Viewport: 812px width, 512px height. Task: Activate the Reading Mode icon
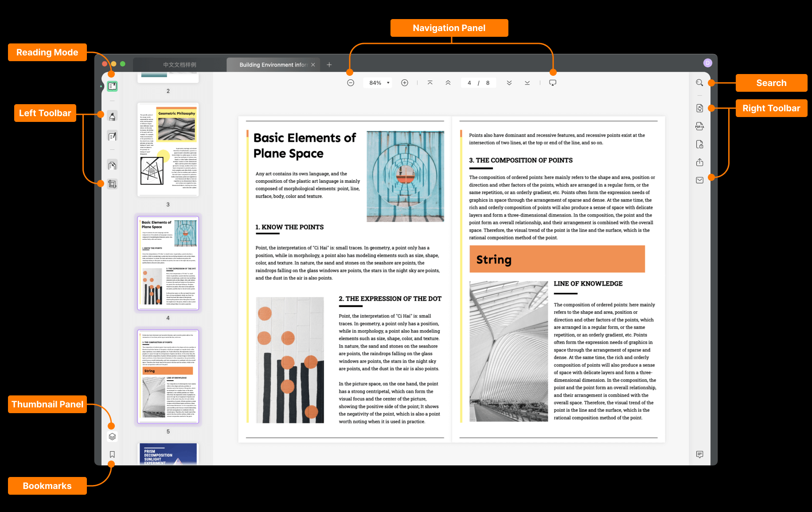(x=112, y=86)
